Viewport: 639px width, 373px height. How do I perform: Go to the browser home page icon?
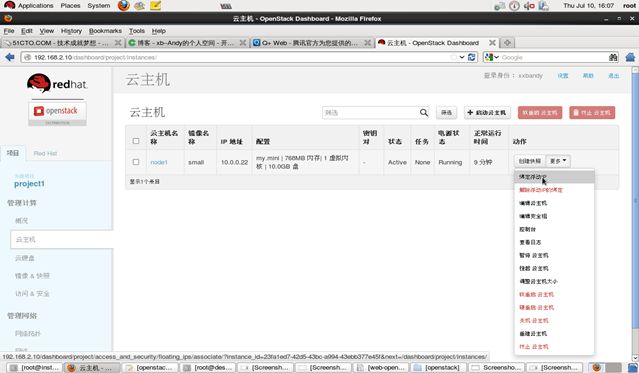[630, 57]
